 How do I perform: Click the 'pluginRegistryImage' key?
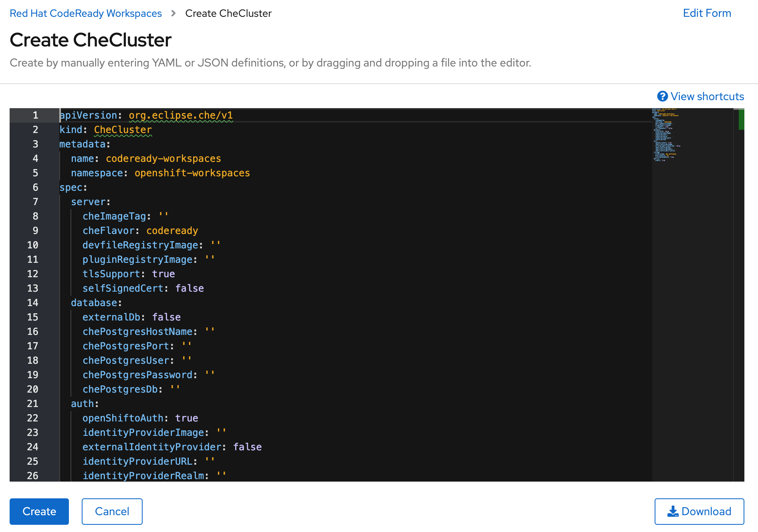[x=137, y=260]
